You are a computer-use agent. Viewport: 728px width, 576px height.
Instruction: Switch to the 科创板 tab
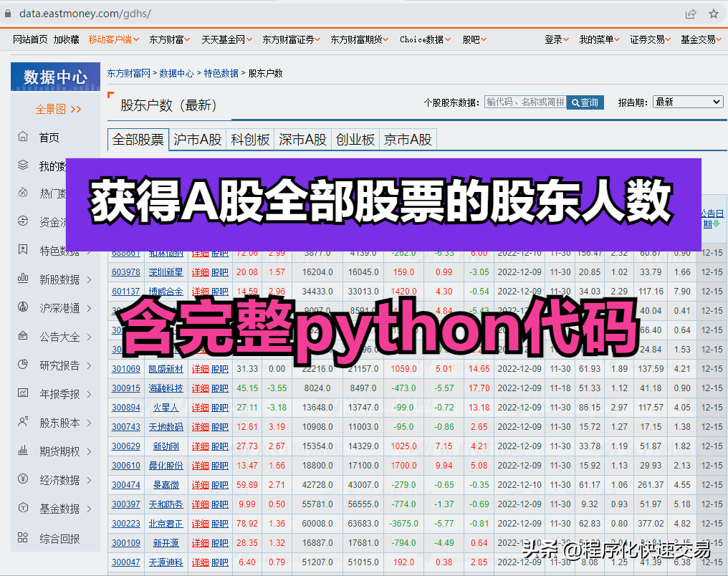point(250,140)
